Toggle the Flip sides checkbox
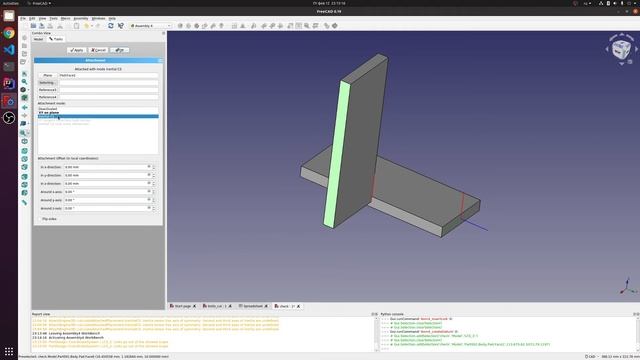Image resolution: width=640 pixels, height=360 pixels. point(40,219)
